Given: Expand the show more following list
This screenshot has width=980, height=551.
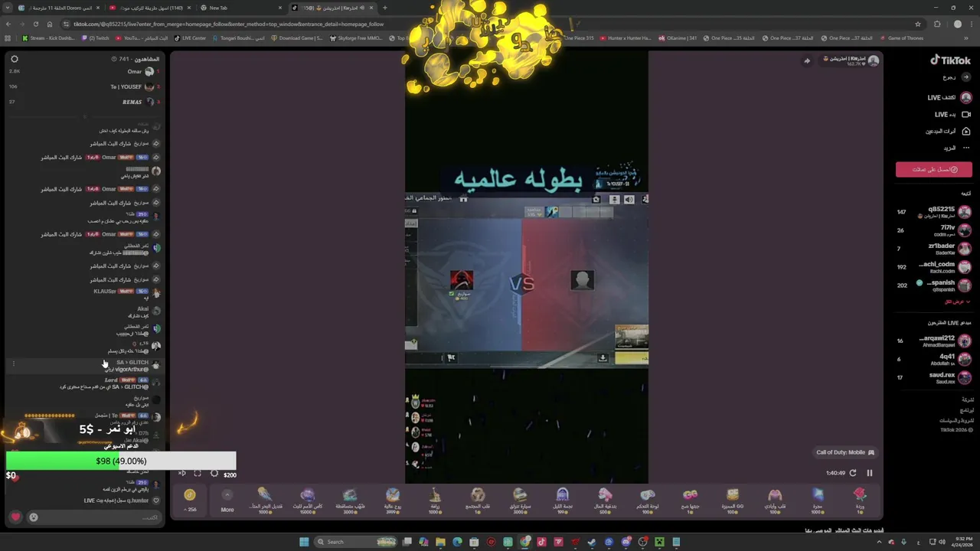Looking at the screenshot, I should 957,302.
